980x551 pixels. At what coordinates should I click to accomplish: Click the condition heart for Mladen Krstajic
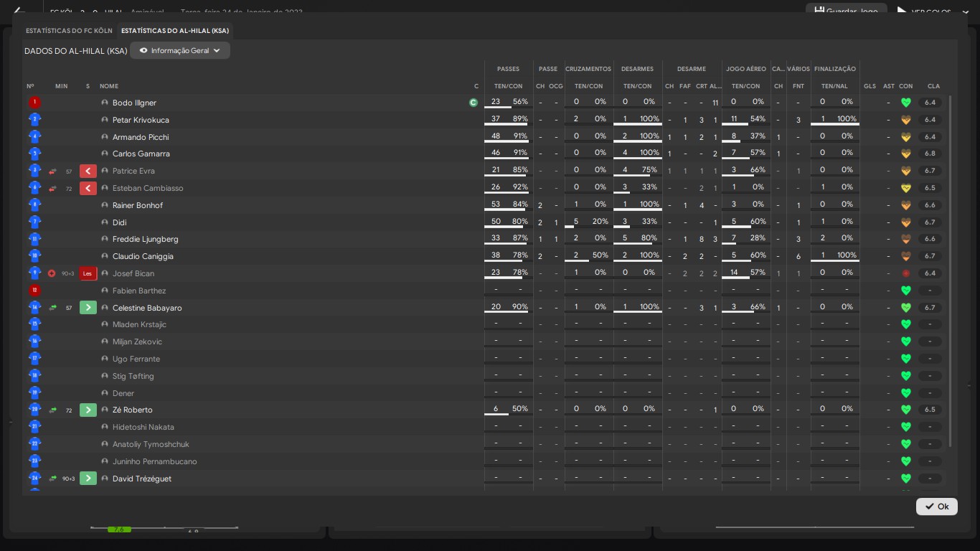[906, 324]
